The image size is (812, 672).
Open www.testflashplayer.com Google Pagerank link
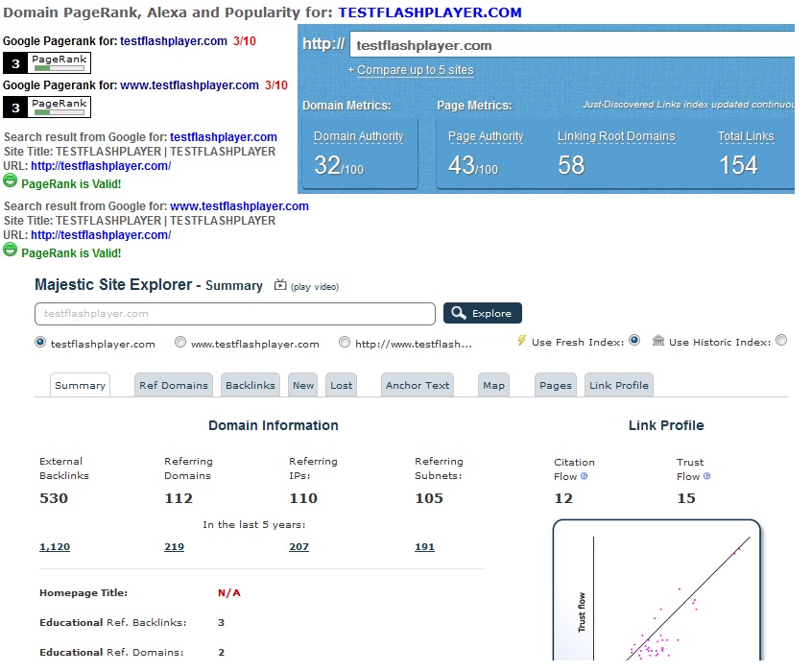(189, 85)
